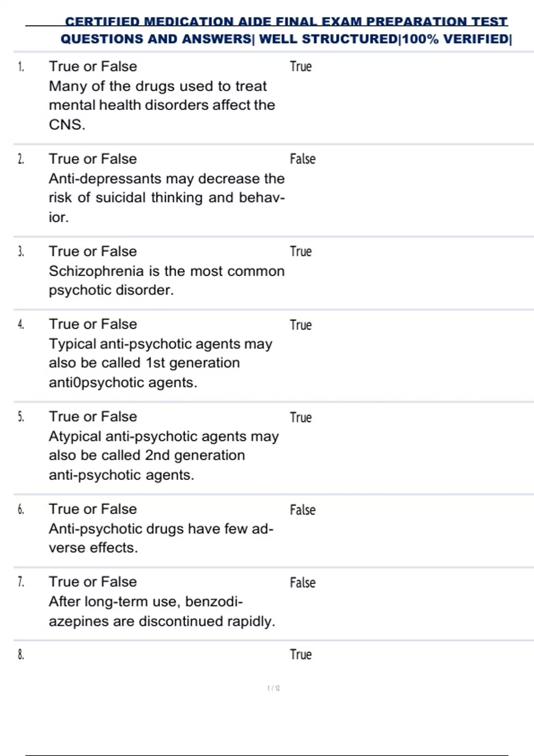The image size is (534, 756).
Task: Click the 'True' answer for question 5
Action: point(301,418)
